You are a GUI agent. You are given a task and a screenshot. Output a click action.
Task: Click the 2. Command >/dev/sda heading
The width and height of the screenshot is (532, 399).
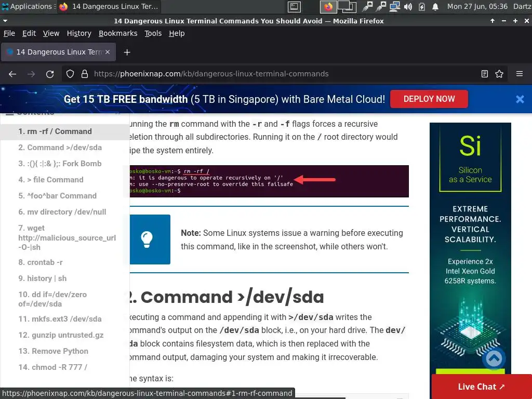(x=227, y=297)
